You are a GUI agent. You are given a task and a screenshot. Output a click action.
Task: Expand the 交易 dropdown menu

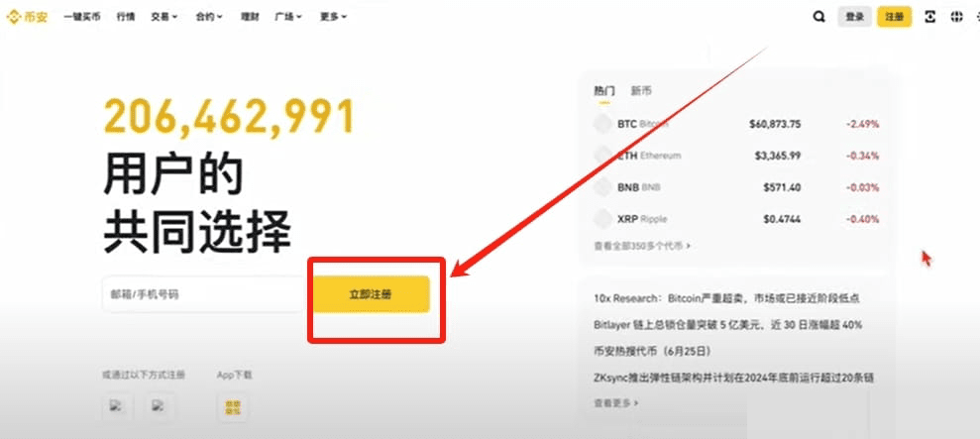tap(163, 17)
